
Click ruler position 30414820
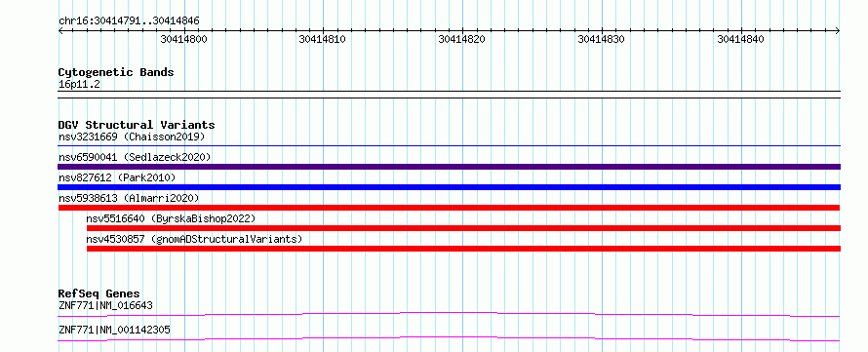[x=461, y=39]
